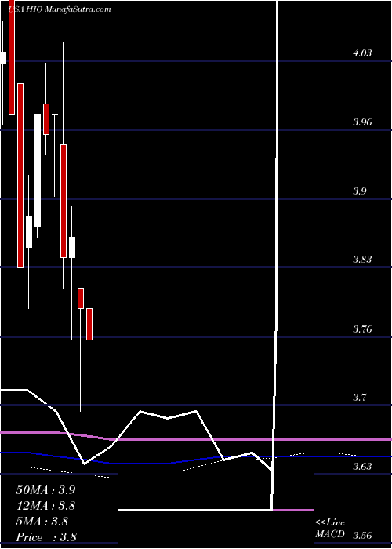
Task: Click the 3.96 price axis label
Action: click(362, 122)
